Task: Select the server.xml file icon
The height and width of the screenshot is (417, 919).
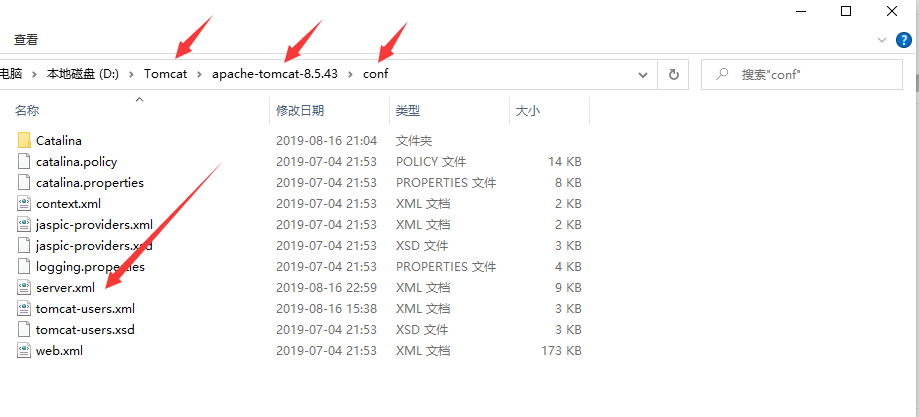Action: pyautogui.click(x=24, y=287)
